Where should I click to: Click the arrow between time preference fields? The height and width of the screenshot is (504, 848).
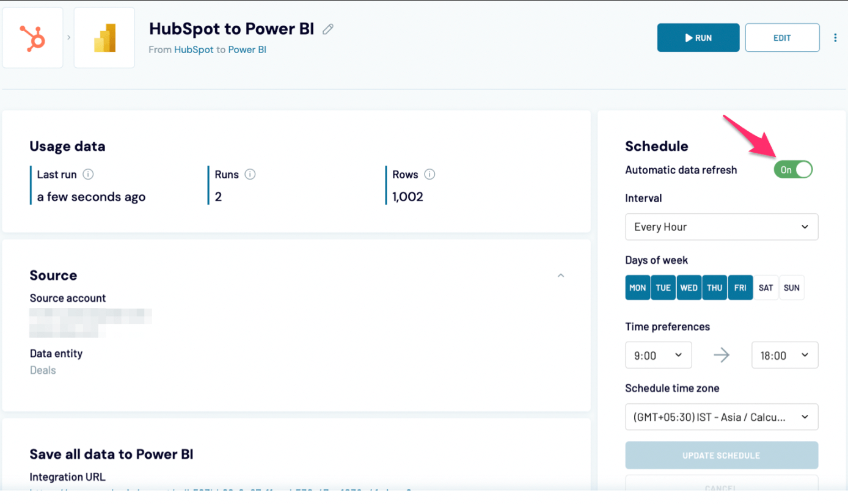click(722, 355)
